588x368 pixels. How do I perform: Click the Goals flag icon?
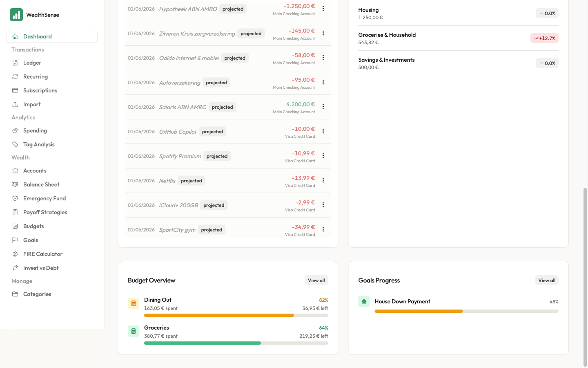tap(15, 240)
